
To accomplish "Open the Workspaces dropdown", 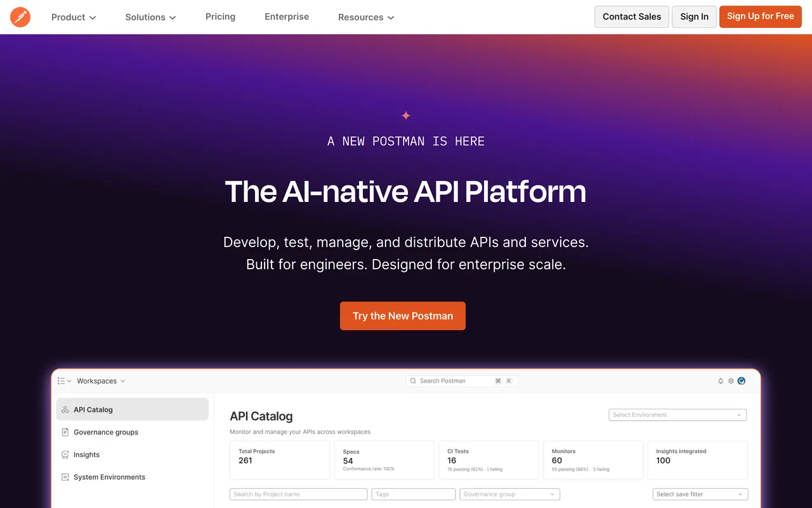I will (101, 381).
